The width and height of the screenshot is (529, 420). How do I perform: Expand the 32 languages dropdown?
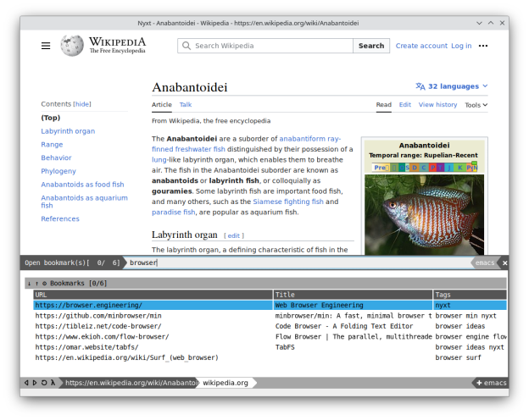(452, 86)
